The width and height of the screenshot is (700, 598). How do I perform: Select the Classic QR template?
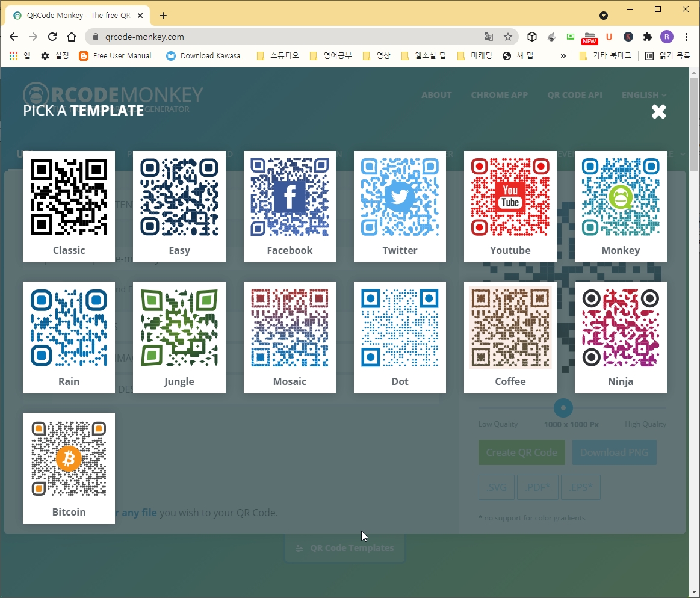coord(69,206)
